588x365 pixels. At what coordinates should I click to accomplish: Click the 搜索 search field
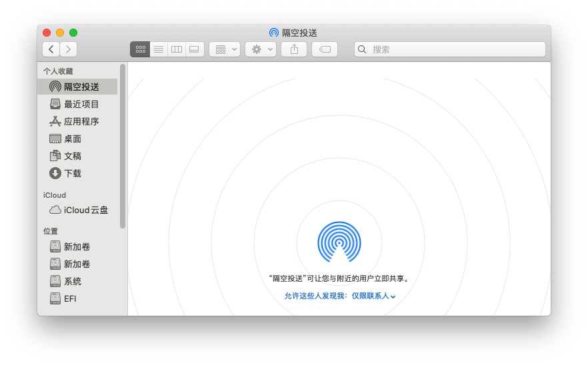450,49
